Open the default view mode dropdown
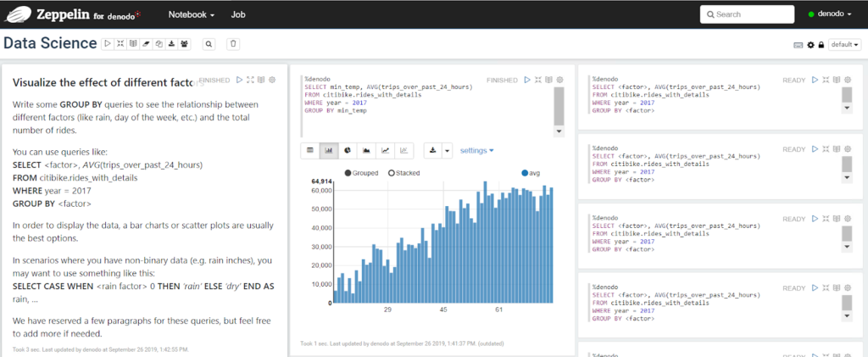 844,45
